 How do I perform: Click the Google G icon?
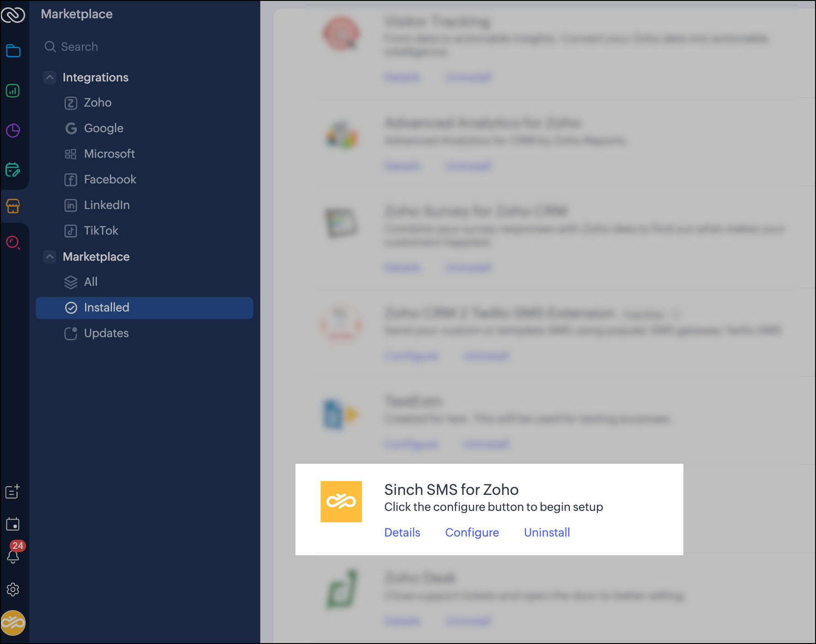71,129
